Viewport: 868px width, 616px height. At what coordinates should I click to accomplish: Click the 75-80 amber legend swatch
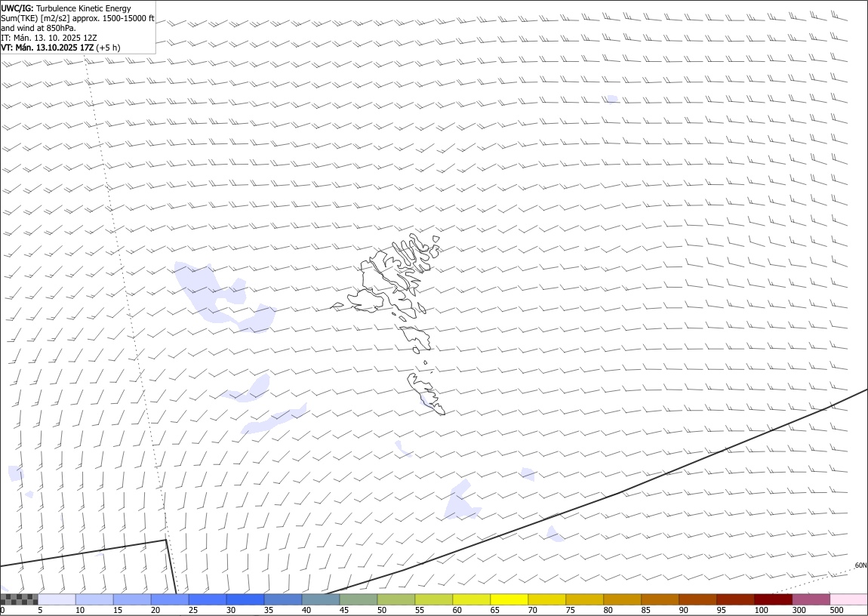584,599
